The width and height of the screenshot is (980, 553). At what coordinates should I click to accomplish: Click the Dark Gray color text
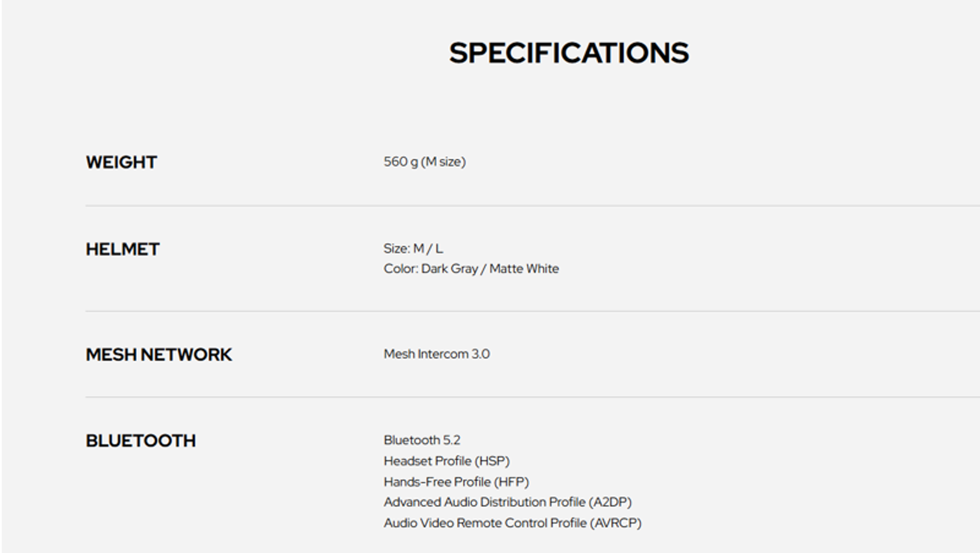tap(449, 269)
